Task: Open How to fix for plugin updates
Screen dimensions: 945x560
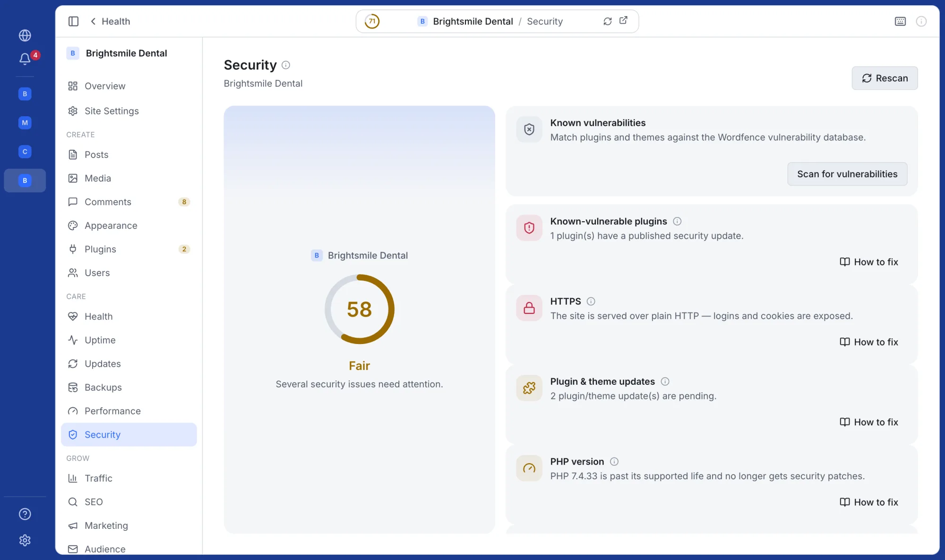Action: pos(869,422)
